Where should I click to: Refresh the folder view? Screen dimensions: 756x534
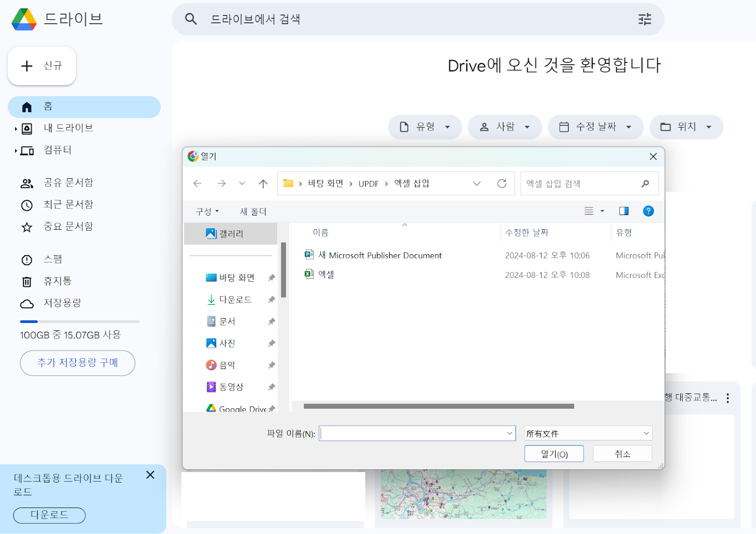(x=502, y=184)
